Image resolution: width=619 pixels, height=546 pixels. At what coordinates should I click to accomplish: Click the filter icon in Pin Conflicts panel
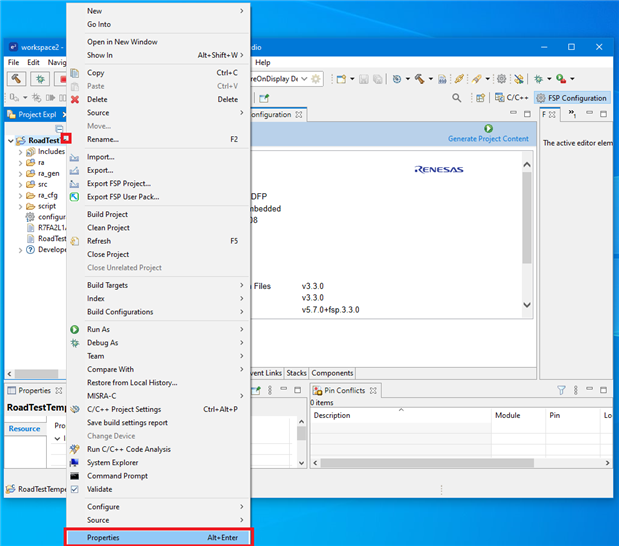(562, 390)
